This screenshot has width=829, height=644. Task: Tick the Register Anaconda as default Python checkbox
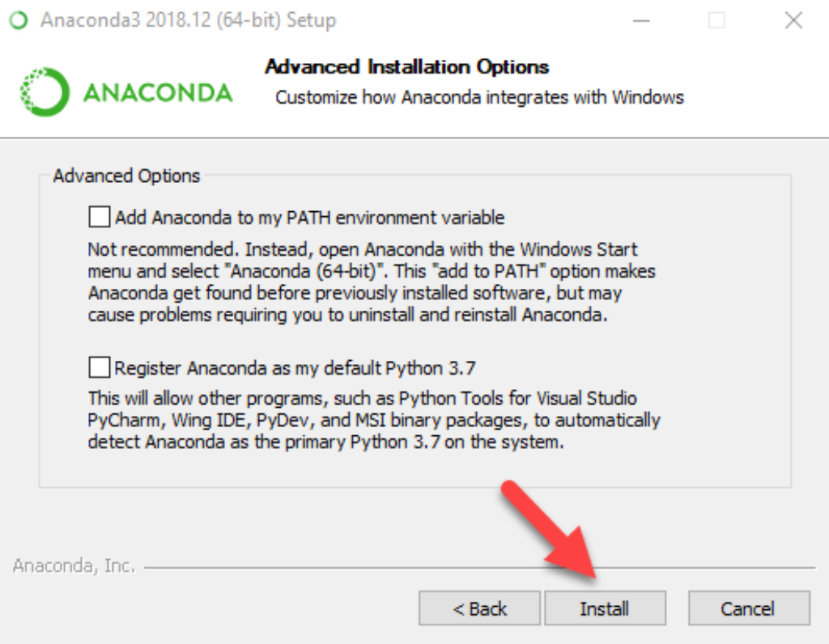(x=100, y=368)
